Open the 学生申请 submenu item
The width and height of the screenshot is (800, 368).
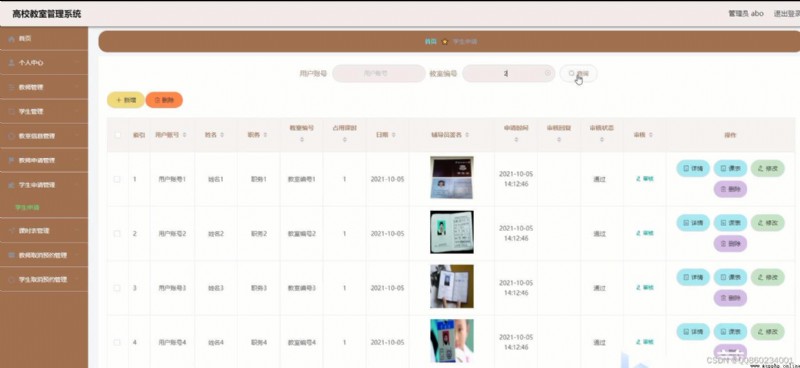coord(28,208)
